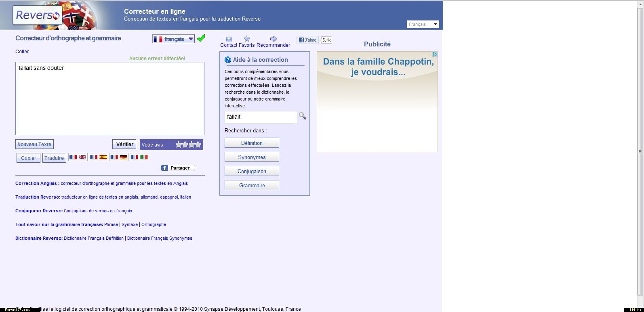Click the Contact envelope icon

pos(229,39)
